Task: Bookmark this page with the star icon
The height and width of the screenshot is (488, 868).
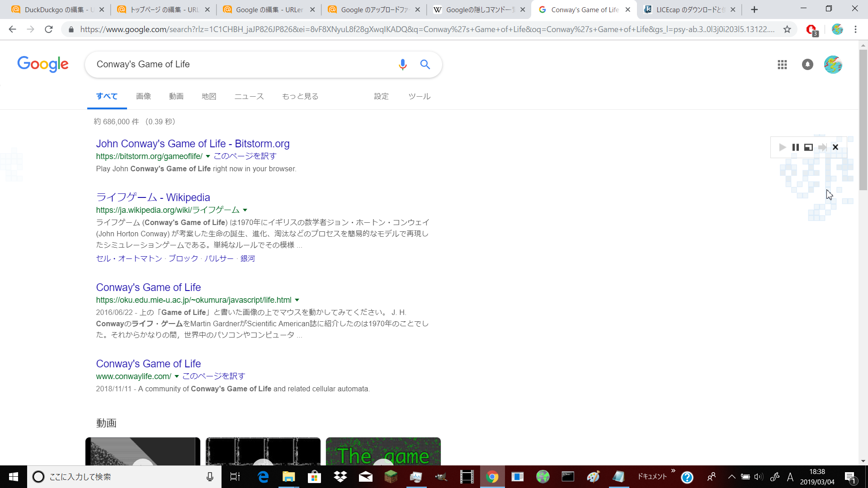Action: [x=787, y=29]
